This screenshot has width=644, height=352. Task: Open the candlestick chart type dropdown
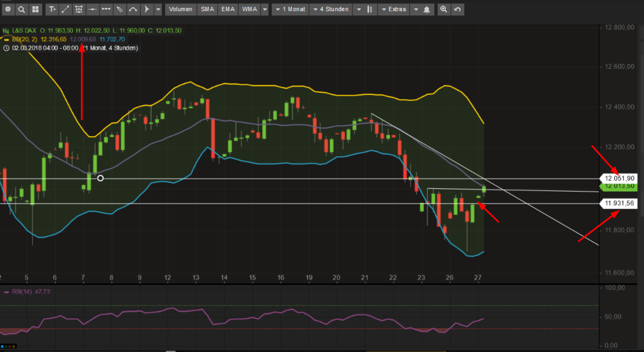364,9
